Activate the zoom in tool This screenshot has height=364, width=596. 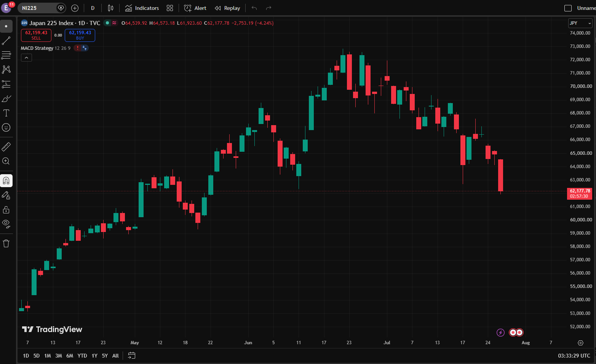(6, 161)
